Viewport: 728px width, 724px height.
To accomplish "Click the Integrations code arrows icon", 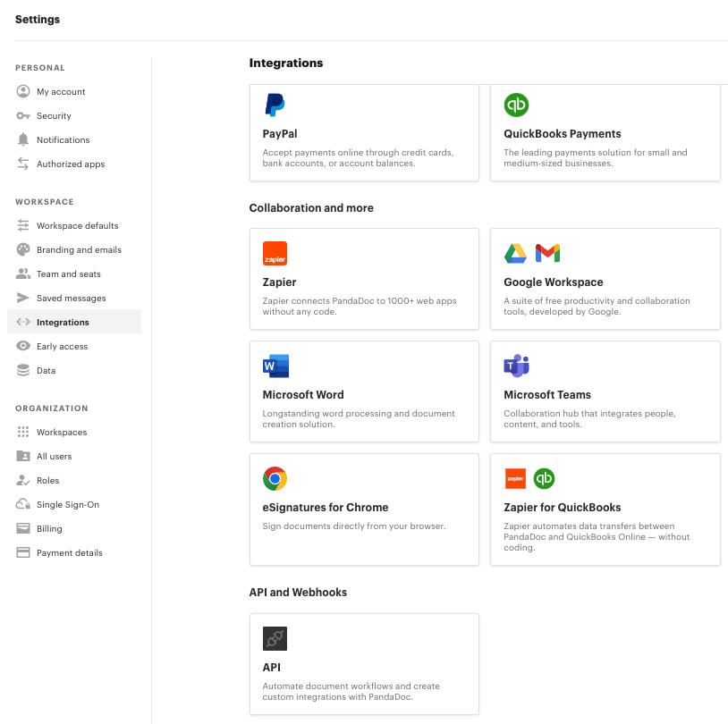I will (23, 322).
